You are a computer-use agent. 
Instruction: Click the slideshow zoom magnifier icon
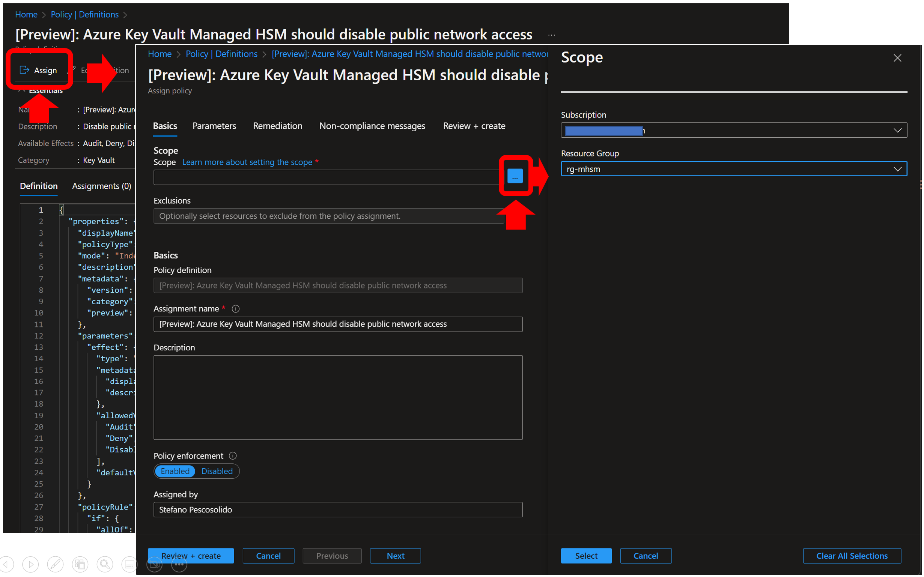point(105,565)
